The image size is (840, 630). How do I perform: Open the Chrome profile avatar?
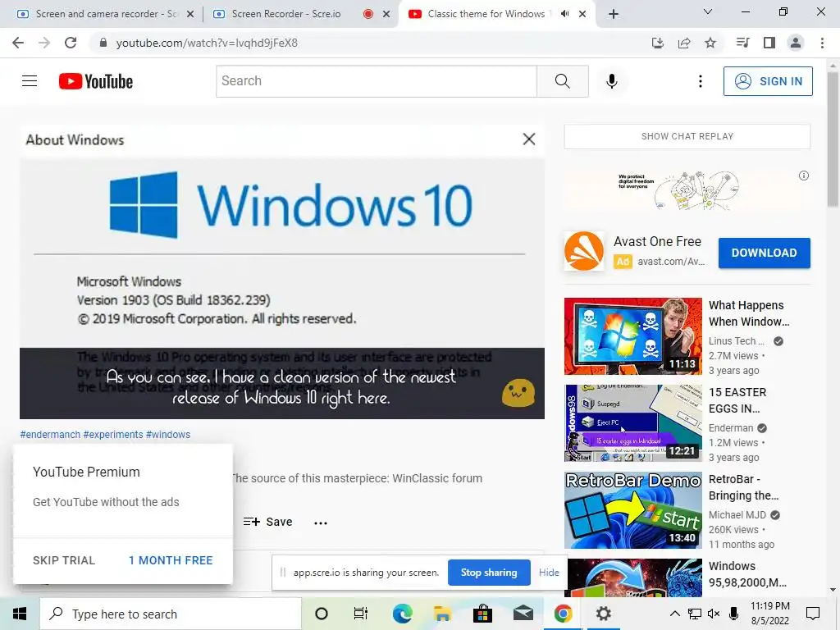click(796, 43)
